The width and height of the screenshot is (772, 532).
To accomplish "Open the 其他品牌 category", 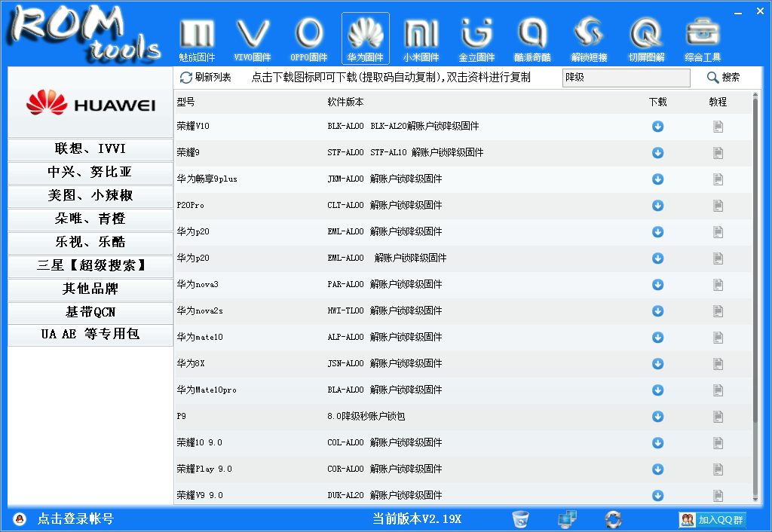I will tap(90, 289).
